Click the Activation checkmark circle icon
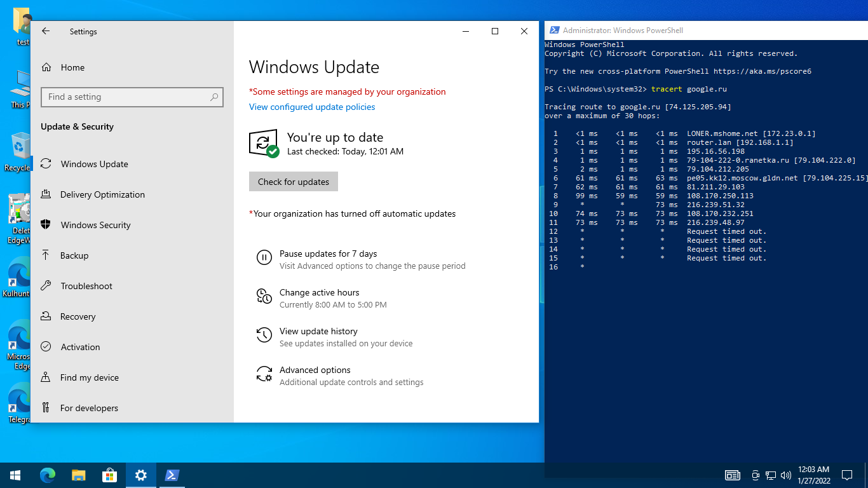Image resolution: width=868 pixels, height=488 pixels. (x=46, y=347)
